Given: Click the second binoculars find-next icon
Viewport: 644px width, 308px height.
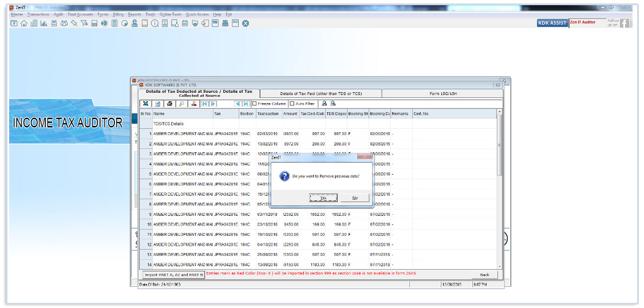Looking at the screenshot, I should pyautogui.click(x=333, y=104).
